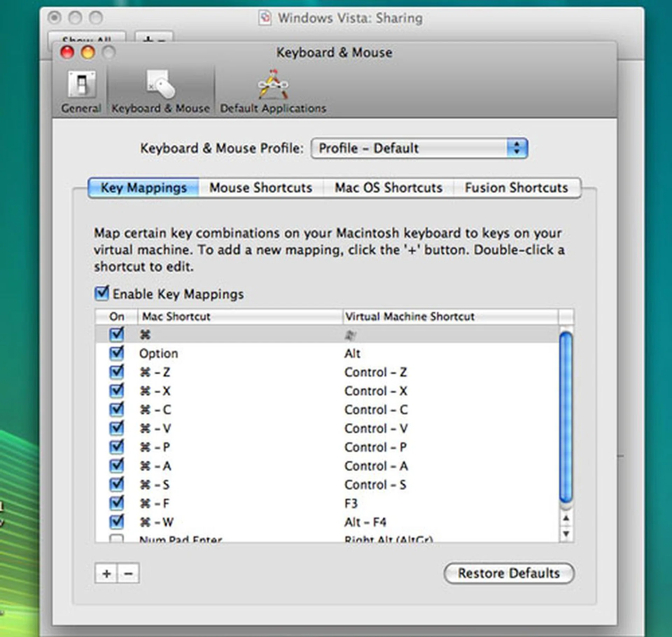The width and height of the screenshot is (672, 637).
Task: Click the scrollbar down arrow
Action: pyautogui.click(x=566, y=534)
